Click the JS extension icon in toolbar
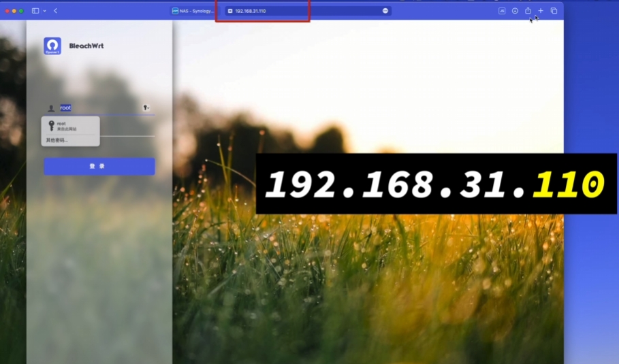This screenshot has height=364, width=619. 502,11
